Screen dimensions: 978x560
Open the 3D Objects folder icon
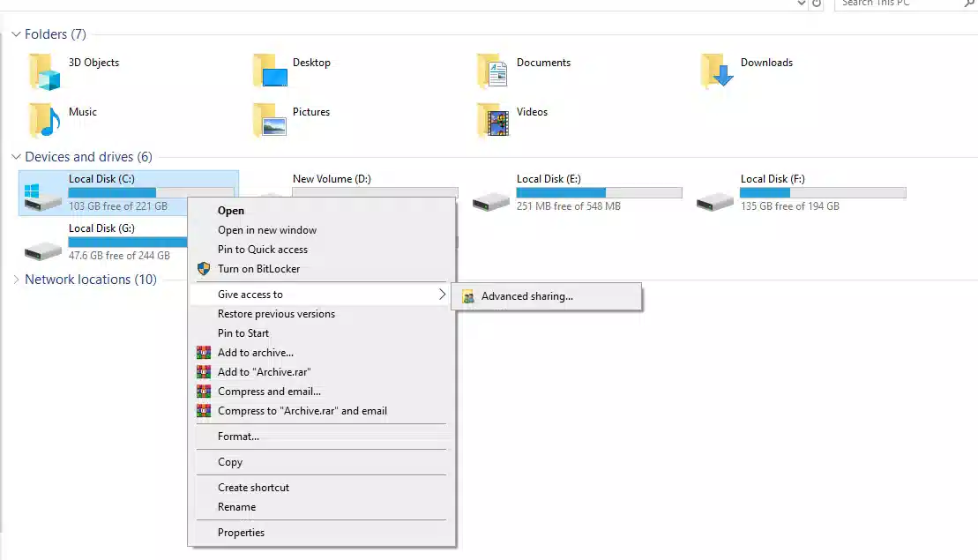coord(45,71)
